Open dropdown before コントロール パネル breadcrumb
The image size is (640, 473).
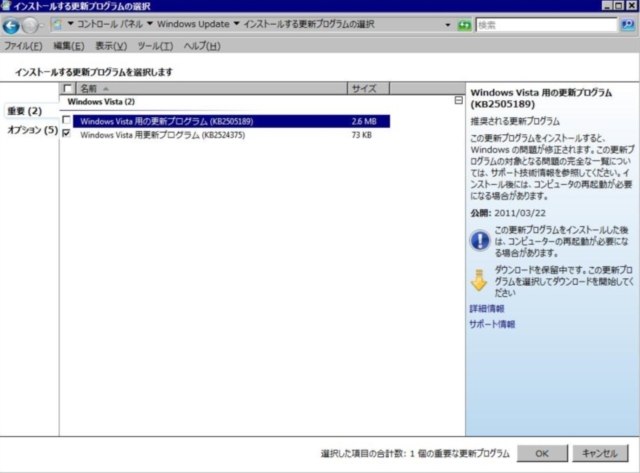point(70,24)
